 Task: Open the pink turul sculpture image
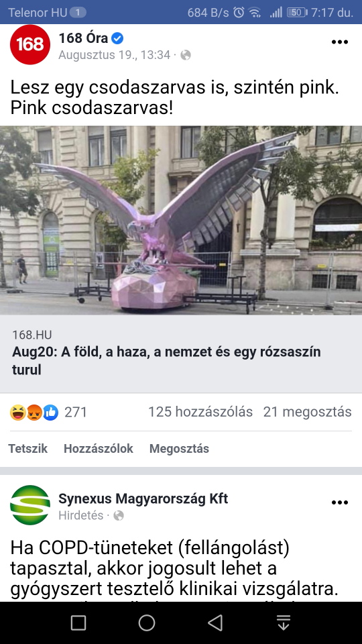point(181,220)
